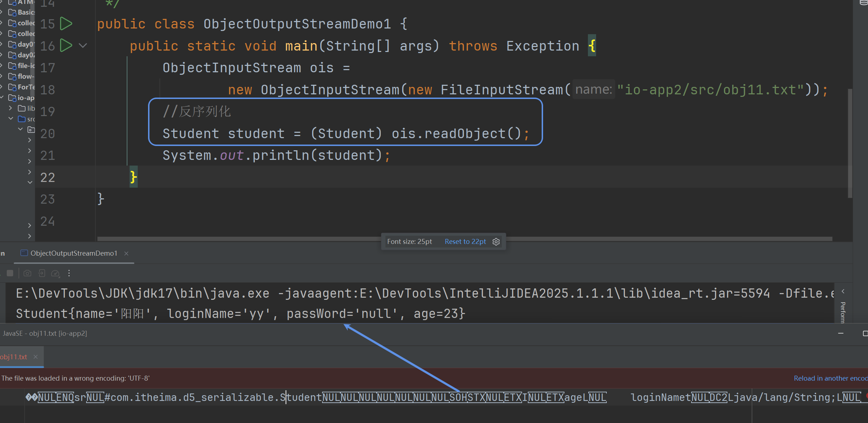Collapse the main method fold arrow
Viewport: 868px width, 423px height.
tap(83, 46)
